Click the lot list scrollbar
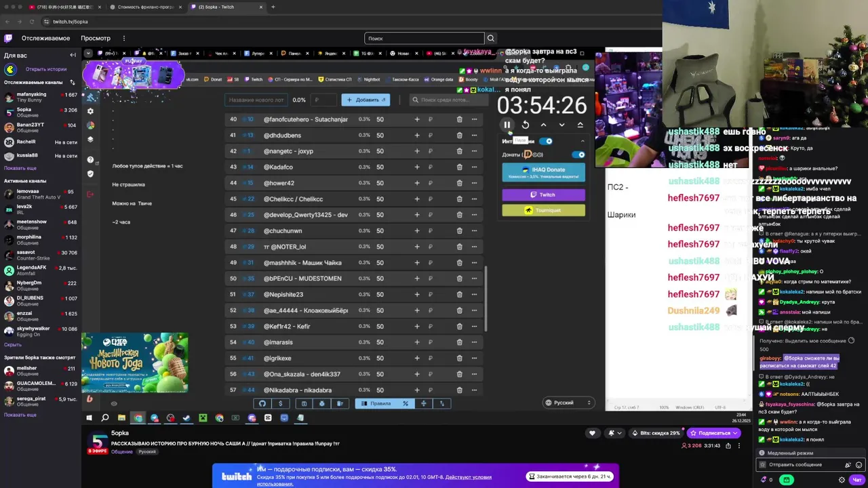 click(x=485, y=298)
